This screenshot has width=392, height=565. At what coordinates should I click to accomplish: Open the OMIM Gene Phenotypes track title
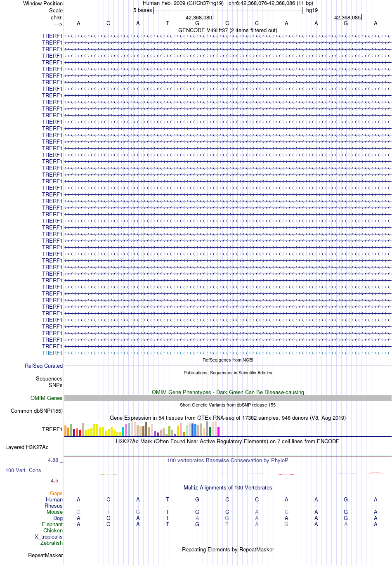(x=228, y=392)
